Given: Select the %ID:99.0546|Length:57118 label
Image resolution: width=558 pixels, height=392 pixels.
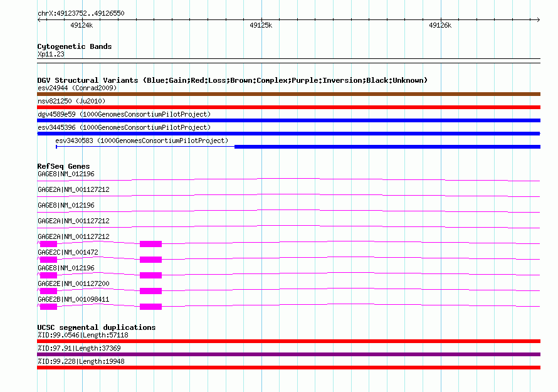Looking at the screenshot, I should coord(83,335).
